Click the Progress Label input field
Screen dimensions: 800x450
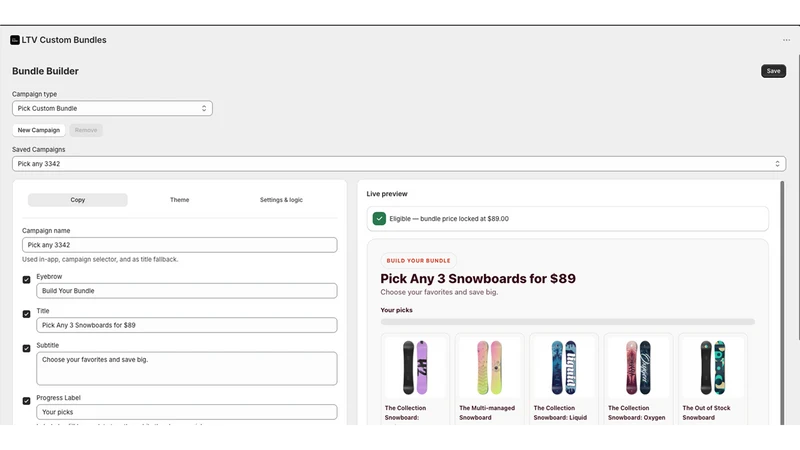click(x=187, y=412)
